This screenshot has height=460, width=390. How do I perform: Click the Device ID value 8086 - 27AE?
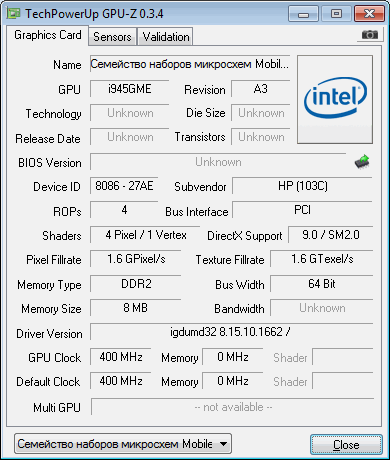(x=124, y=186)
